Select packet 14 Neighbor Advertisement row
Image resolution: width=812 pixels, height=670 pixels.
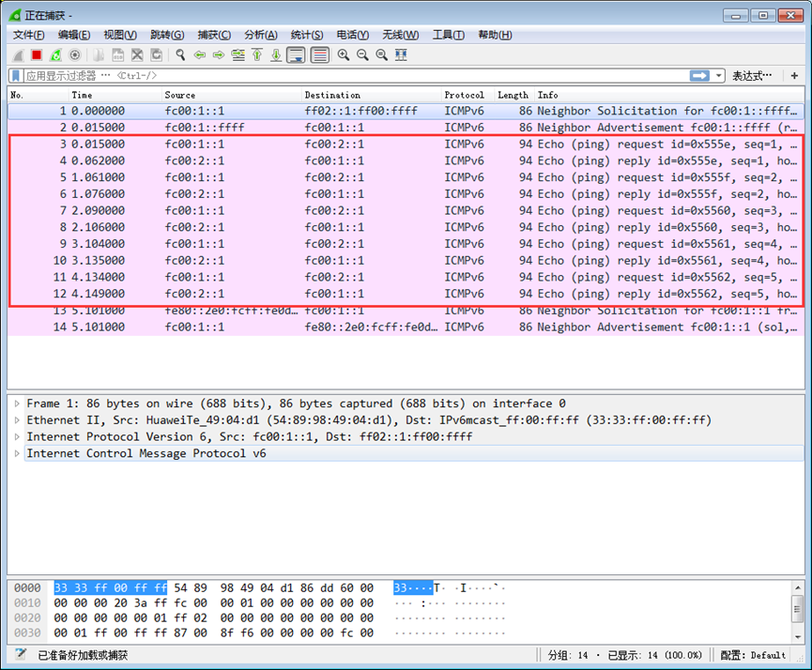(406, 327)
